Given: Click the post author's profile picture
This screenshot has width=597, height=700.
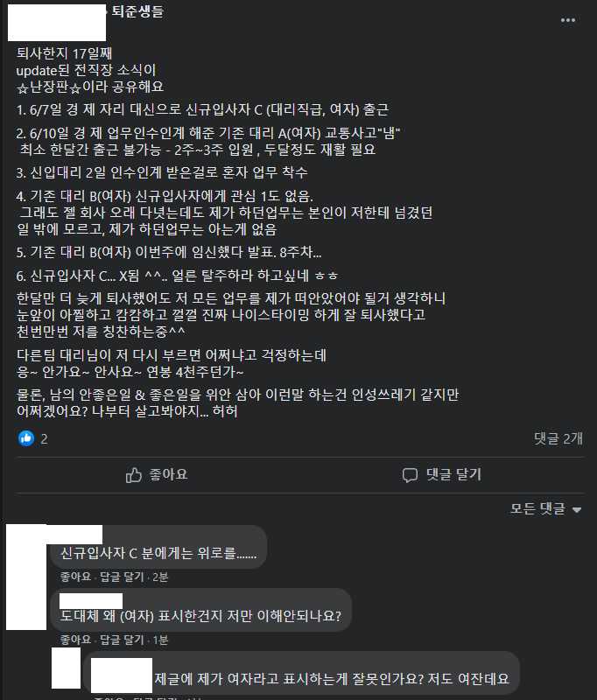Looking at the screenshot, I should [57, 23].
